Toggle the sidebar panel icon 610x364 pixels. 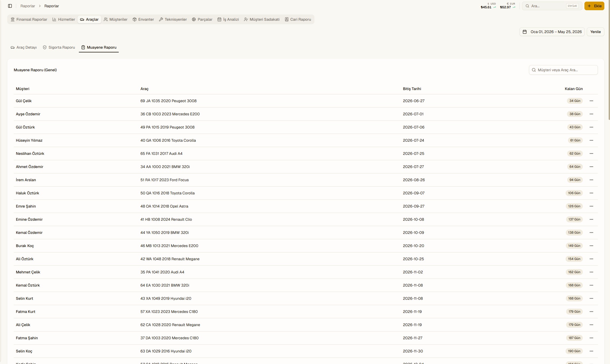click(10, 6)
